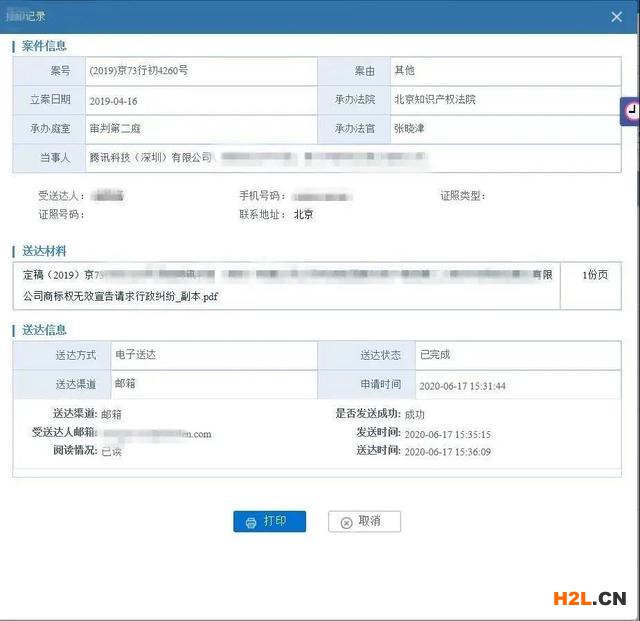Open the served document ending in _副本.pdf
640x621 pixels.
[x=120, y=296]
